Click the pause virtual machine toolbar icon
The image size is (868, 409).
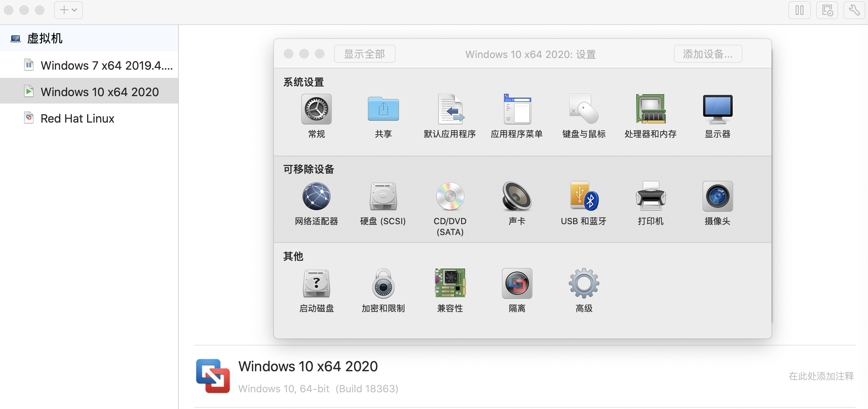click(x=800, y=10)
